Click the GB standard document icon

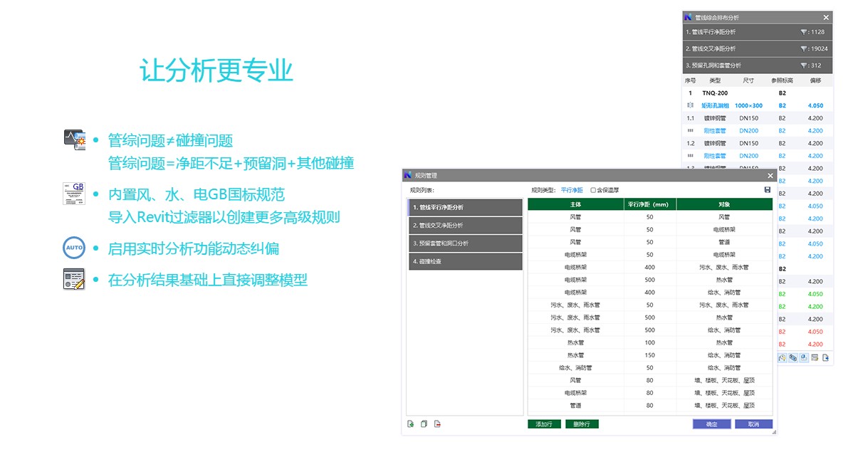pyautogui.click(x=74, y=194)
